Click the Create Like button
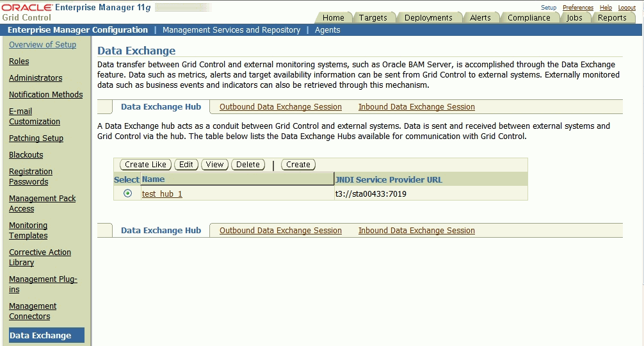The height and width of the screenshot is (346, 644). click(x=145, y=165)
